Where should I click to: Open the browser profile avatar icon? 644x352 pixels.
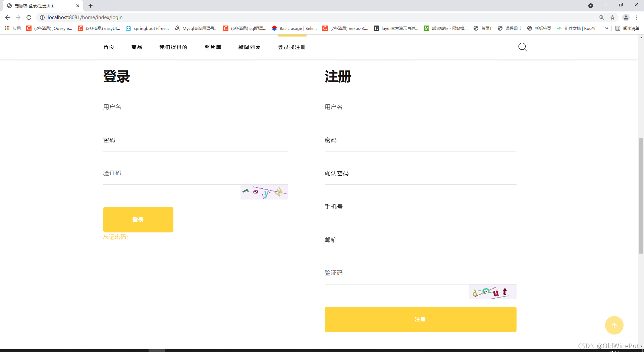(x=626, y=17)
